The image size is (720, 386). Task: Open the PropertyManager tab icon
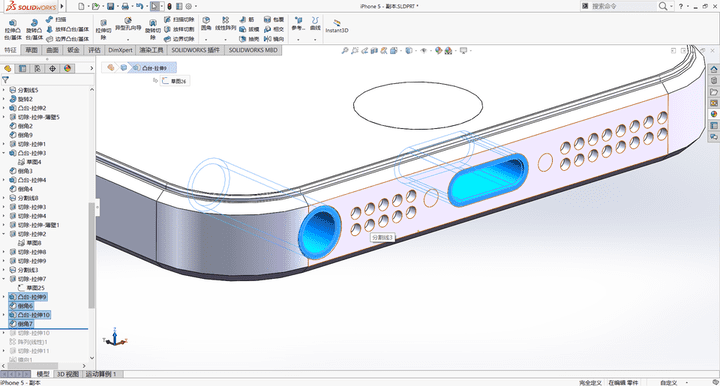point(22,68)
